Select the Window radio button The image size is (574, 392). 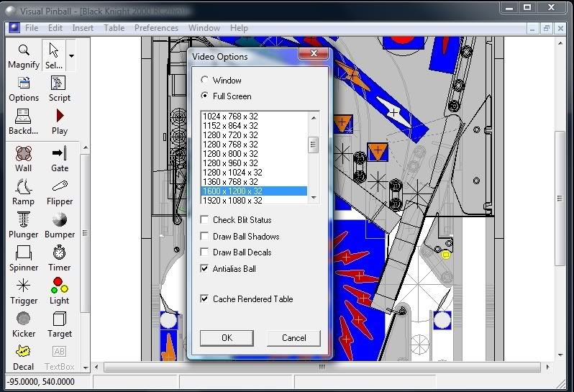click(205, 80)
